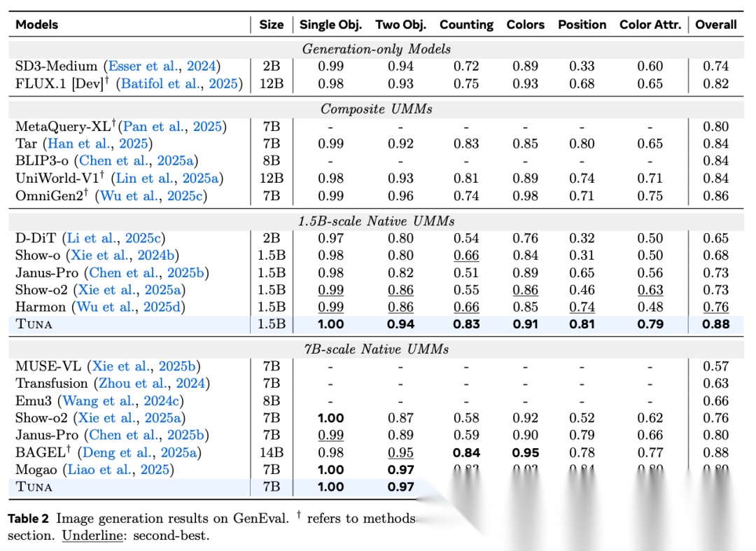Select Position 0.33 in SD3-Medium row

[582, 66]
